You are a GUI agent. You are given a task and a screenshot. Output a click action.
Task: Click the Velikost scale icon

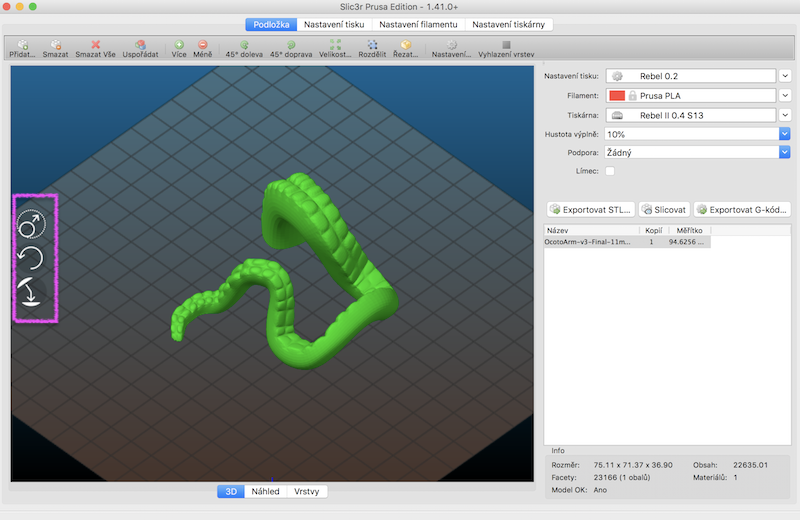(335, 45)
